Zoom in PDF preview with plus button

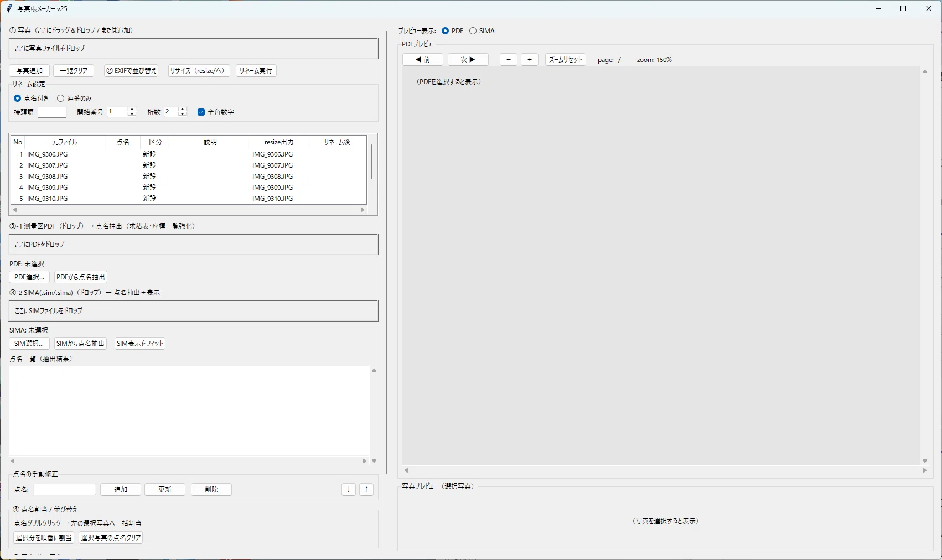530,60
